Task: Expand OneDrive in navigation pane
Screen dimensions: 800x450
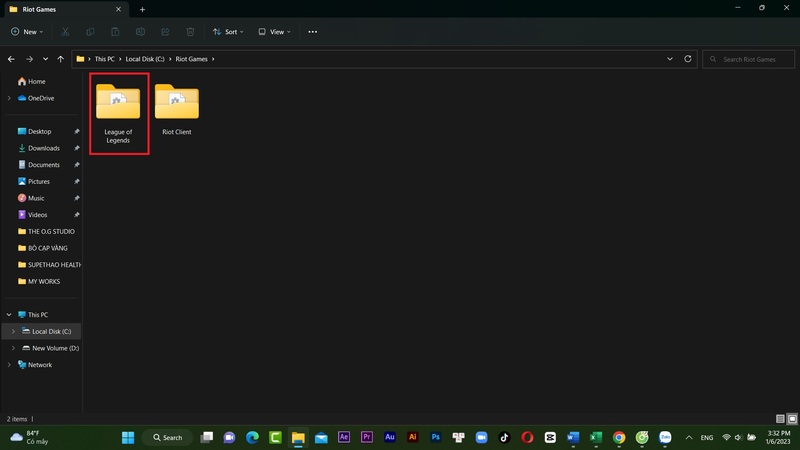Action: [x=9, y=98]
